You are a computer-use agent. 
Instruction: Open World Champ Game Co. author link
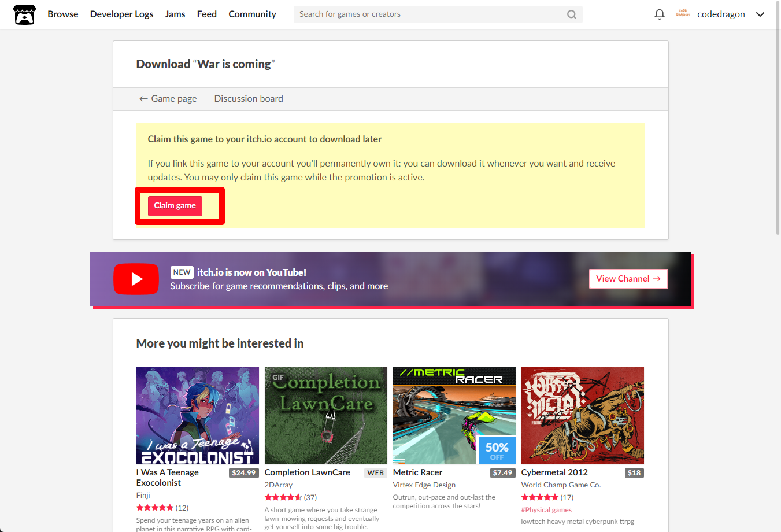click(x=561, y=485)
